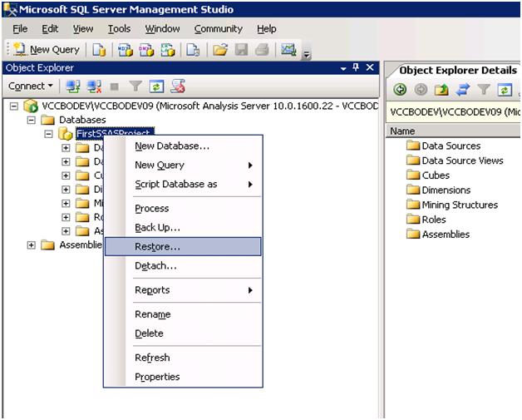Screen dimensions: 522x420
Task: Expand the server-level Assemblies folder
Action: coord(31,245)
